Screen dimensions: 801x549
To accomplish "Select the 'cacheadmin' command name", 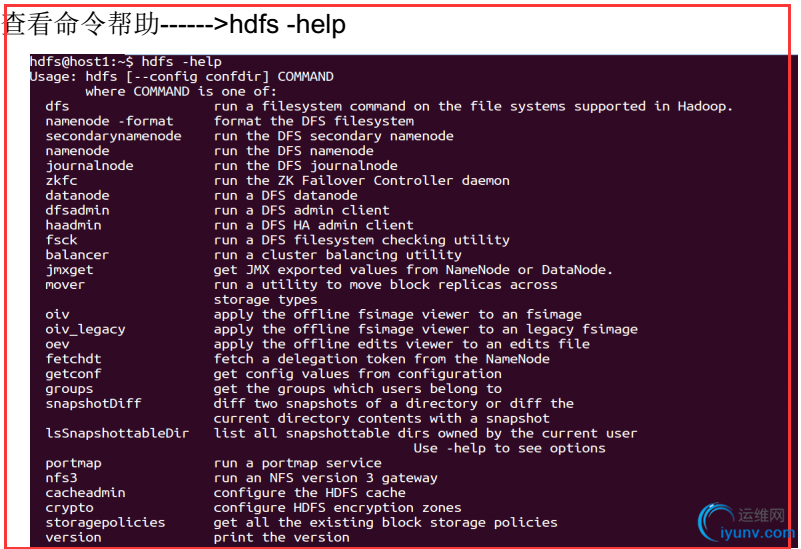I will 85,493.
